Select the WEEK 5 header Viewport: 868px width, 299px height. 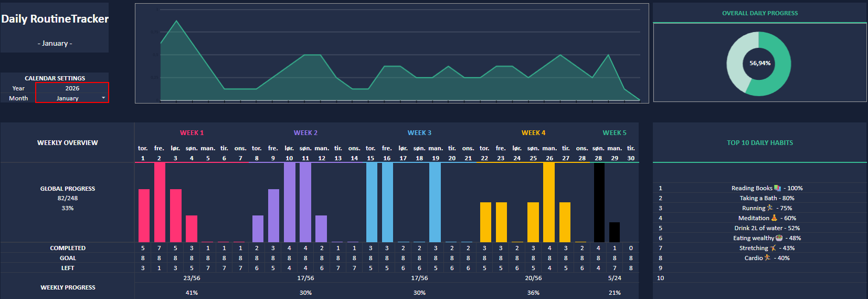coord(615,132)
